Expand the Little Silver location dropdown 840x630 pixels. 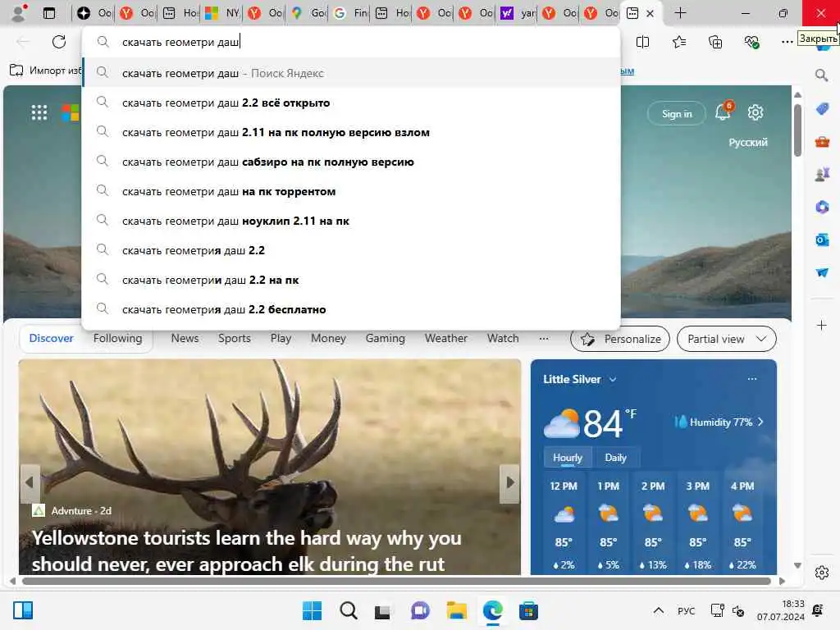(x=613, y=379)
